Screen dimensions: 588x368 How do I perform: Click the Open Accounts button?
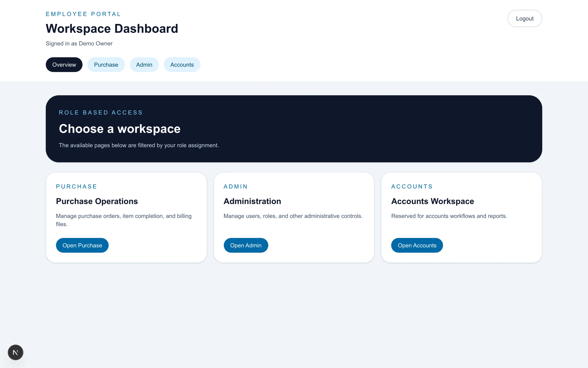click(x=417, y=245)
